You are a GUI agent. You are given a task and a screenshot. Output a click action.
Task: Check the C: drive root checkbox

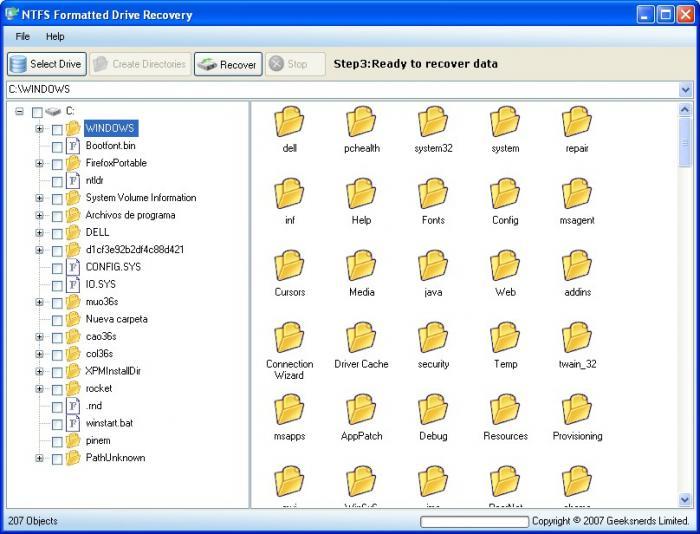click(38, 112)
